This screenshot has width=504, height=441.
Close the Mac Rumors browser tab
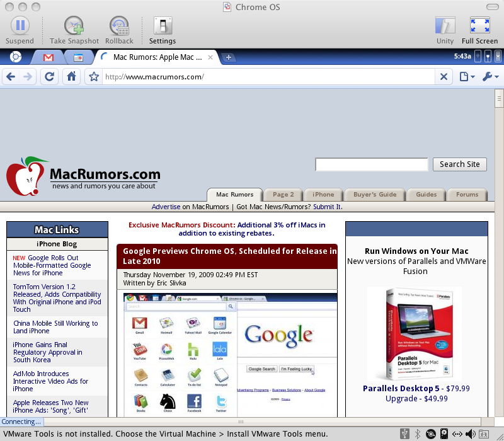[210, 57]
